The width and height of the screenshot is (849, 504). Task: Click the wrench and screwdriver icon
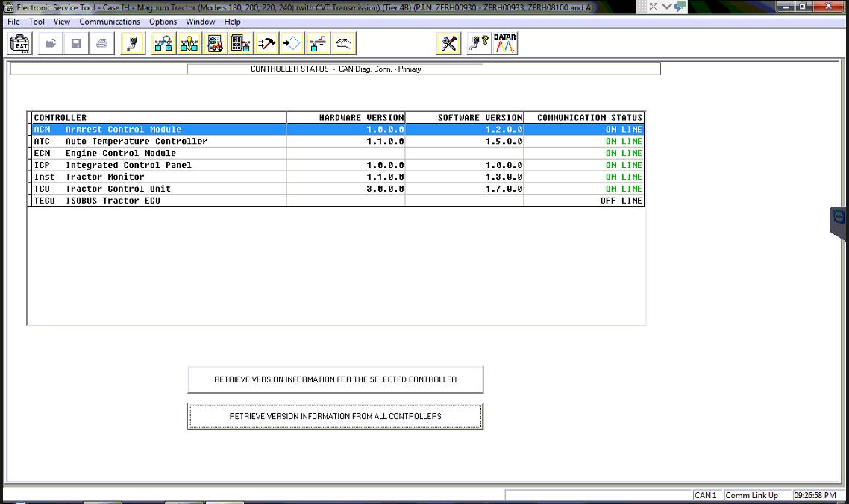tap(448, 44)
